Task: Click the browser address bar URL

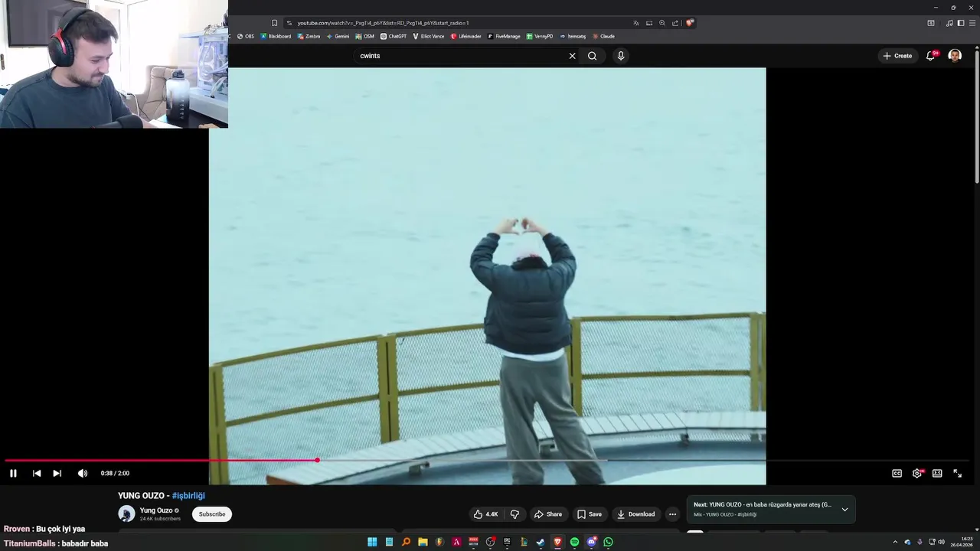Action: (x=383, y=23)
